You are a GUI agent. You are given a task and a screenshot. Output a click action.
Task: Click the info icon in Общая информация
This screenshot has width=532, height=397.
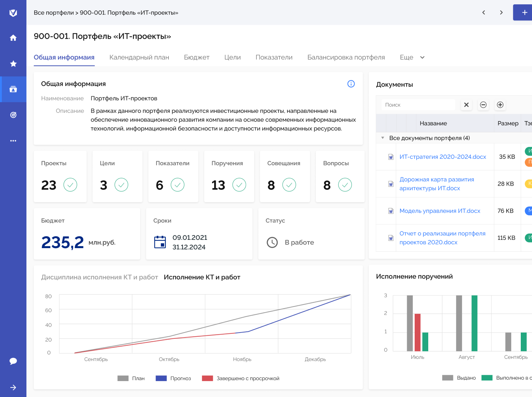351,84
